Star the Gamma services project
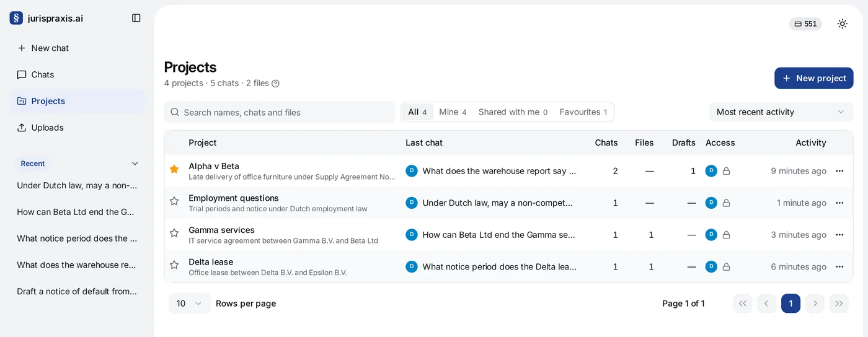This screenshot has width=868, height=337. [x=174, y=233]
